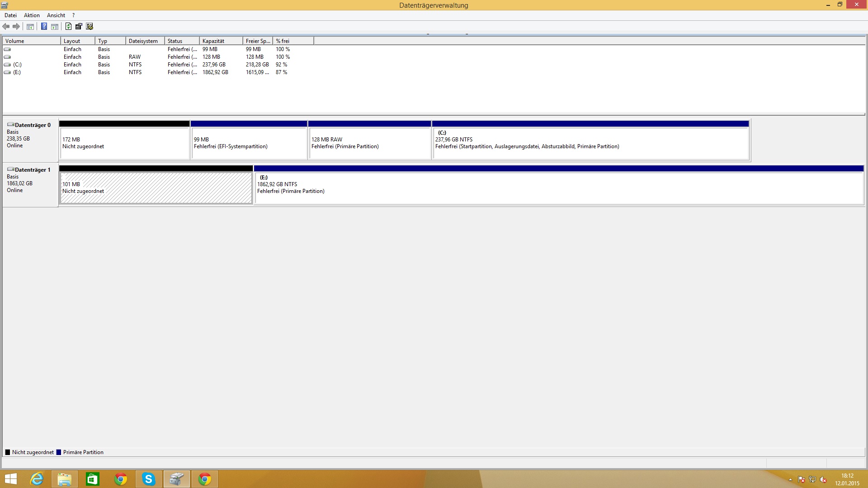
Task: Click the show/hide action pane icon
Action: click(55, 26)
